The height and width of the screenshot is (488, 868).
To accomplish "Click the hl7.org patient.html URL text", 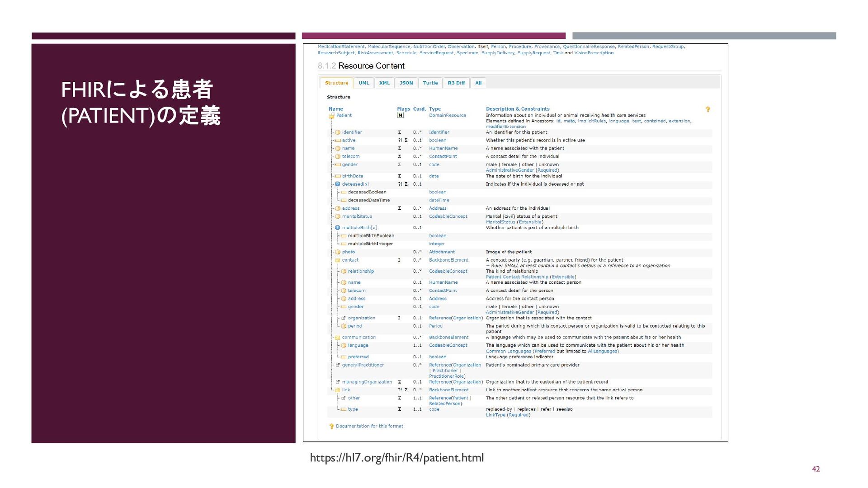I will [x=396, y=458].
